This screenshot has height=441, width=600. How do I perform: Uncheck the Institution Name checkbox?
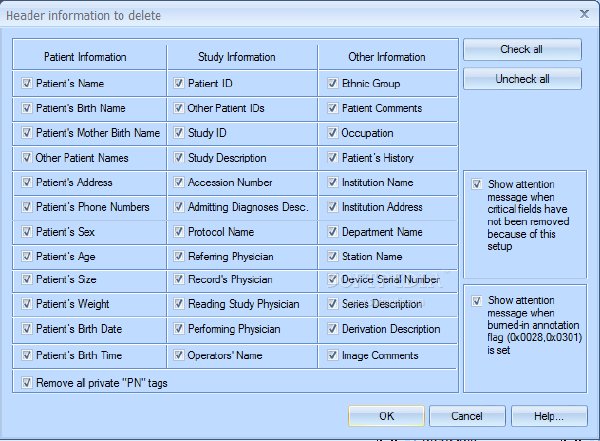[x=333, y=182]
